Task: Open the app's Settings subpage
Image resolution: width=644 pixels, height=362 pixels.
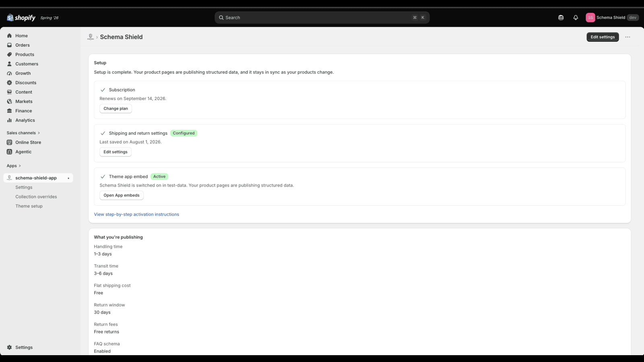Action: [24, 187]
